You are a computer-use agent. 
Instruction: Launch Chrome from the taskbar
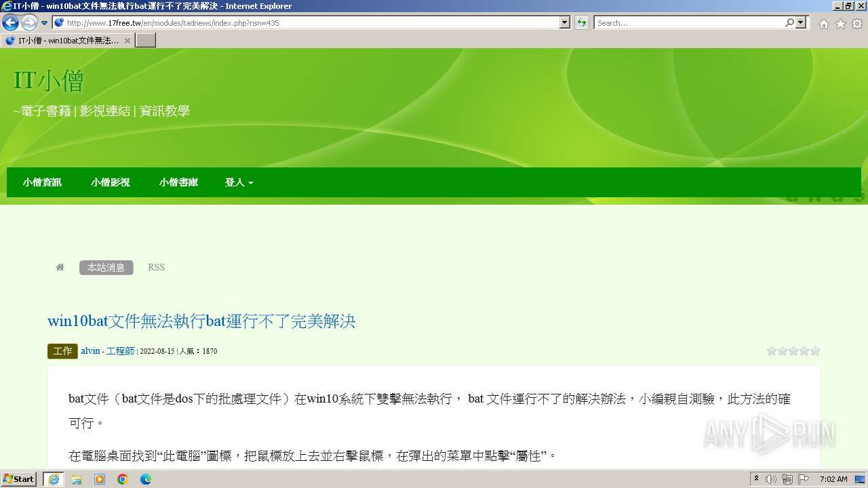coord(123,479)
